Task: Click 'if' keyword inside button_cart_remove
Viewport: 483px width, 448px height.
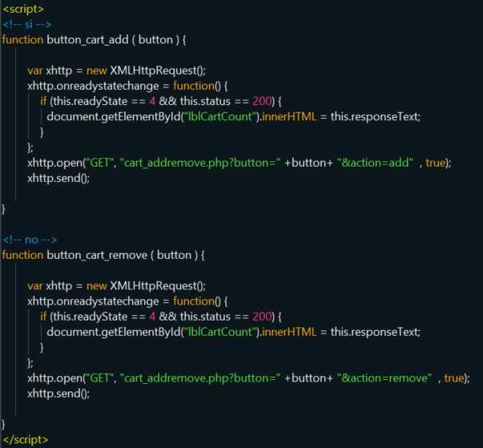Action: coord(43,317)
